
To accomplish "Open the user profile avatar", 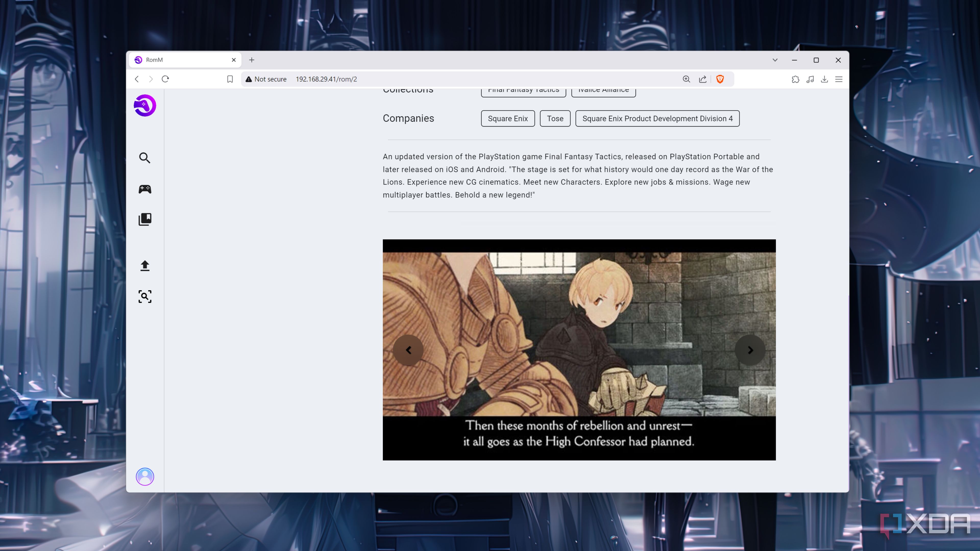I will (x=145, y=477).
